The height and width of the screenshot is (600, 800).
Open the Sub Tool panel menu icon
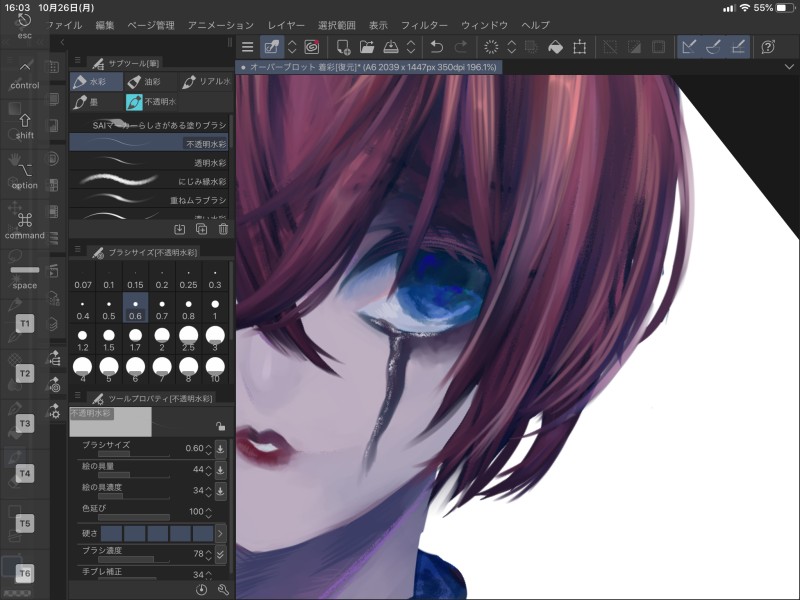point(77,60)
